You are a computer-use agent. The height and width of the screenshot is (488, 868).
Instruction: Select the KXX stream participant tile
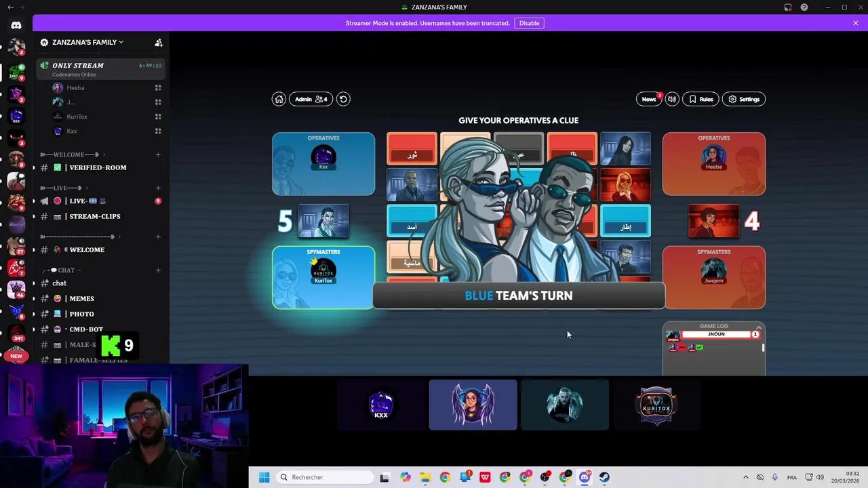(x=381, y=405)
